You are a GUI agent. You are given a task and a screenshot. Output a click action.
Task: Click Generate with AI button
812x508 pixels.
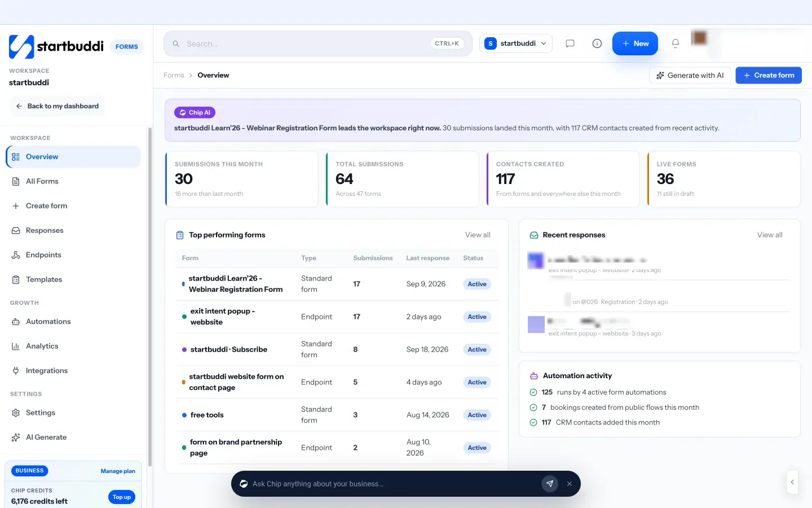[690, 75]
